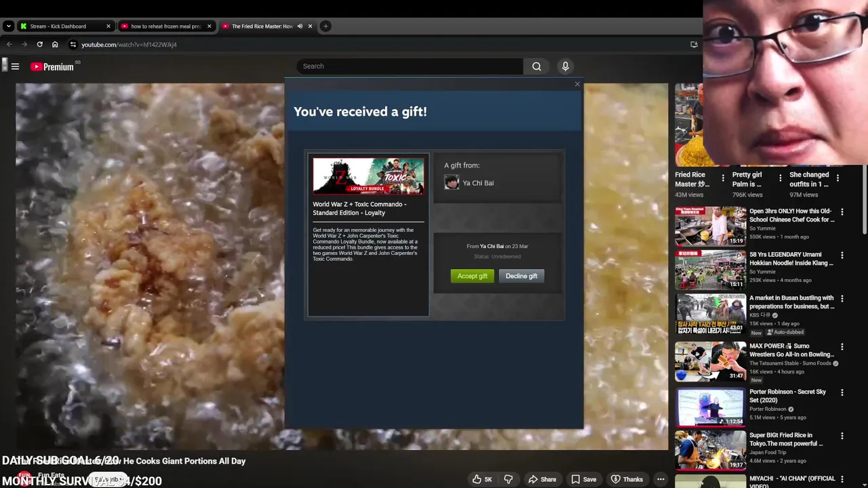Share the video
The image size is (868, 488).
point(542,479)
